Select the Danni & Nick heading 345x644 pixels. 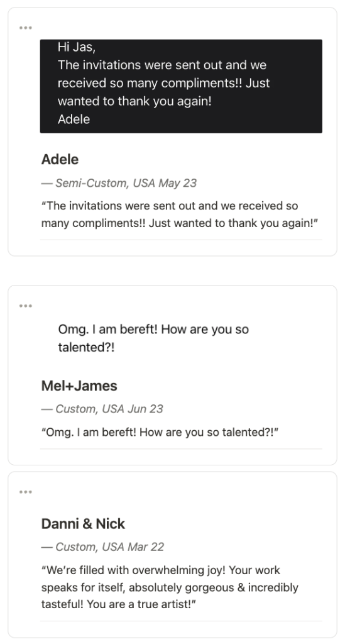(83, 524)
